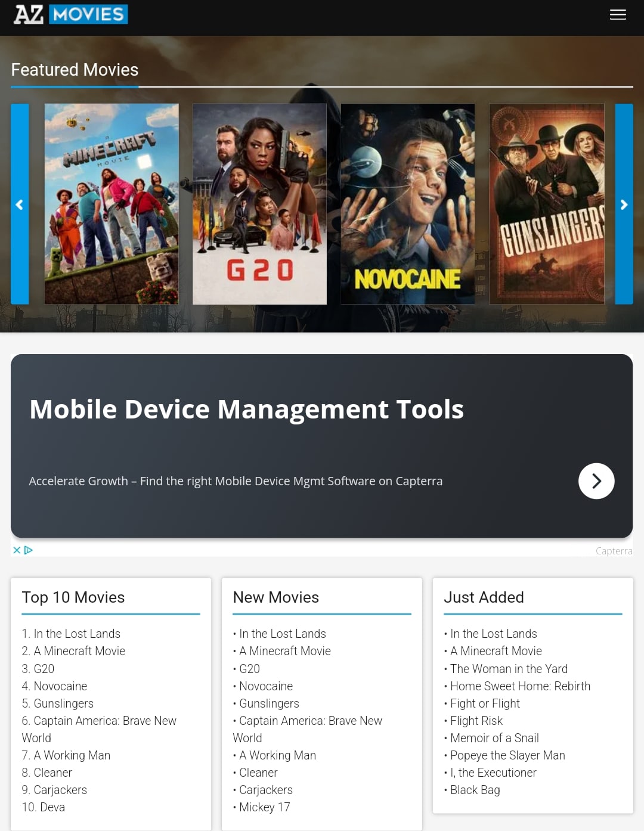Click the Just Added heading
Viewport: 644px width, 831px height.
(x=484, y=597)
